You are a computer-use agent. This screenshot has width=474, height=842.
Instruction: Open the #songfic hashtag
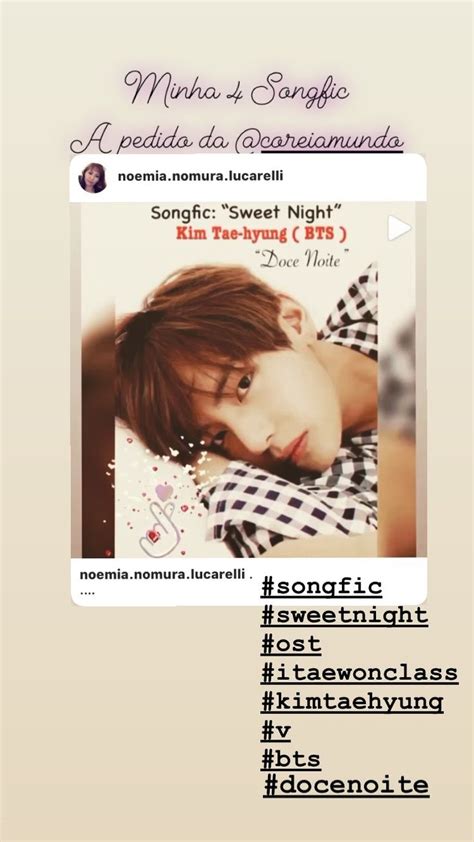point(322,586)
